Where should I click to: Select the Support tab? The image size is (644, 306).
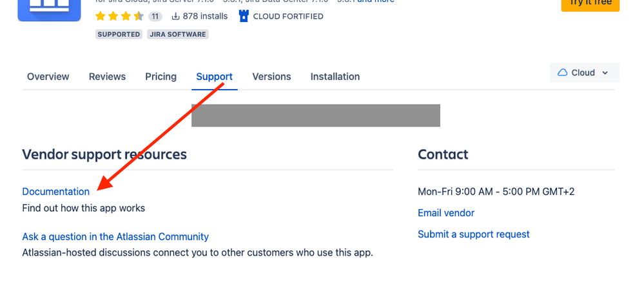pyautogui.click(x=215, y=76)
